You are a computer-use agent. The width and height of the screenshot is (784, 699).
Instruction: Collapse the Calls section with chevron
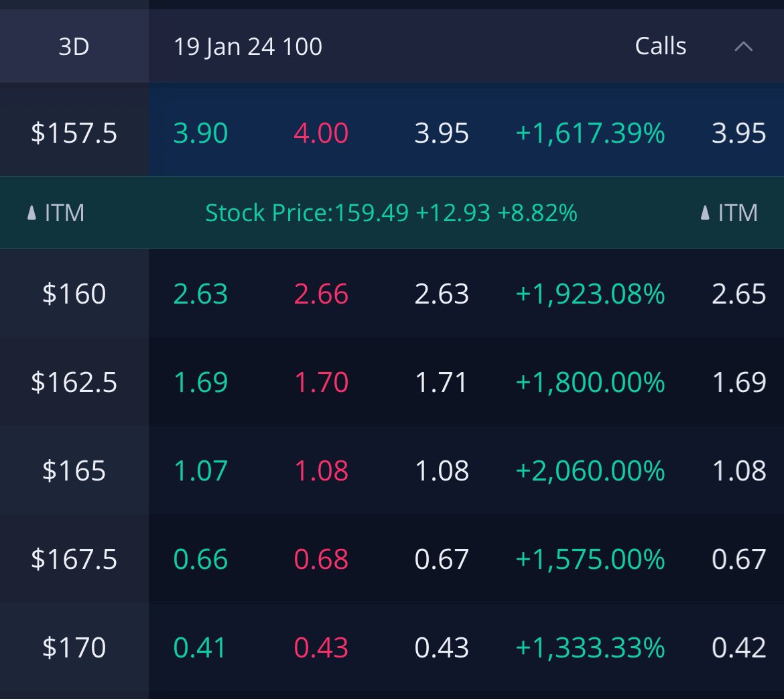point(744,46)
